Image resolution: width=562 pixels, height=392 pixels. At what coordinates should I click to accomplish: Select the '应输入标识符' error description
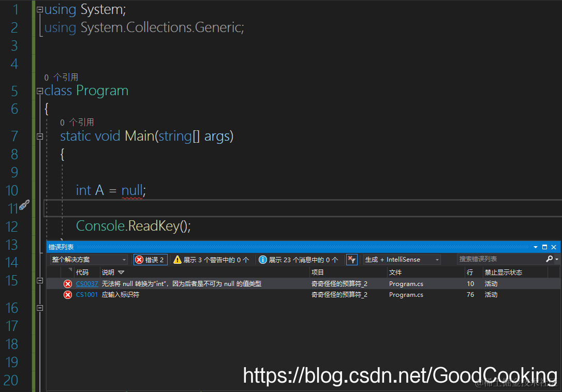click(x=121, y=295)
